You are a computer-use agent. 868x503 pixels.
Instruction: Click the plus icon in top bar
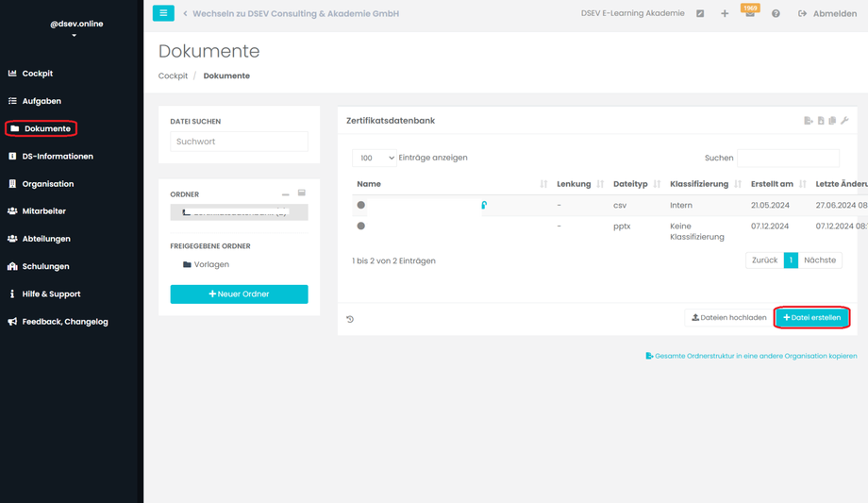coord(725,14)
